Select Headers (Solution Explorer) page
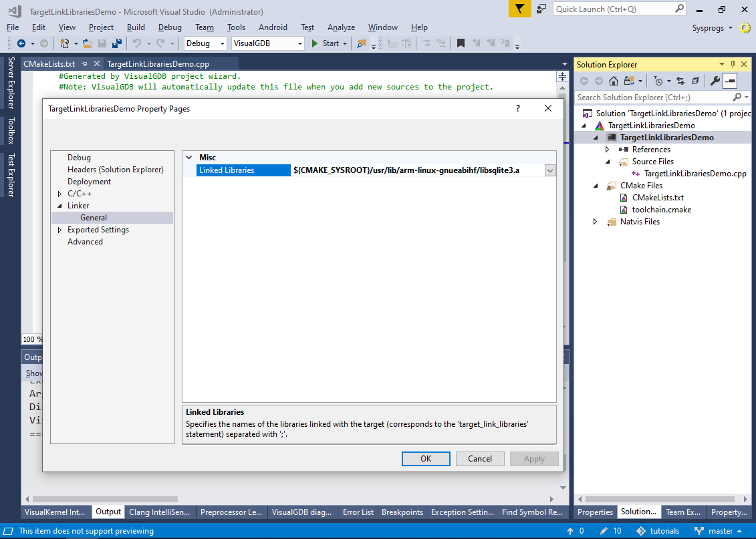756x539 pixels. pyautogui.click(x=116, y=170)
